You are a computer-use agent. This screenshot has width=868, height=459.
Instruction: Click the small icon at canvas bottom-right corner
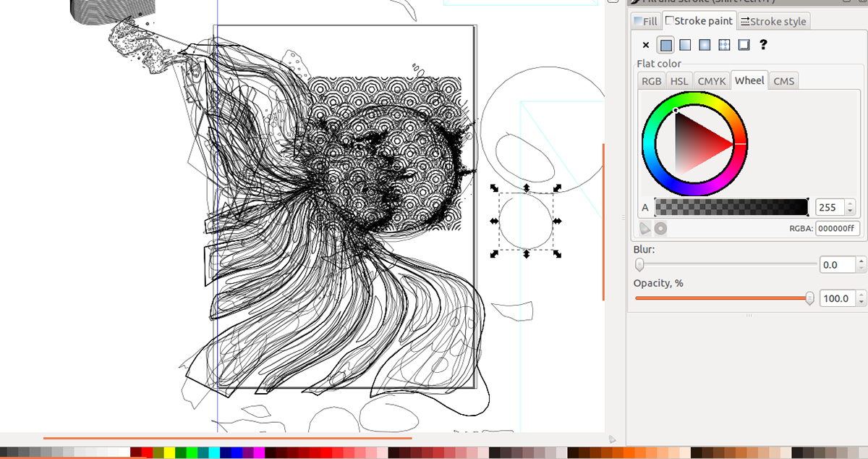pyautogui.click(x=612, y=439)
